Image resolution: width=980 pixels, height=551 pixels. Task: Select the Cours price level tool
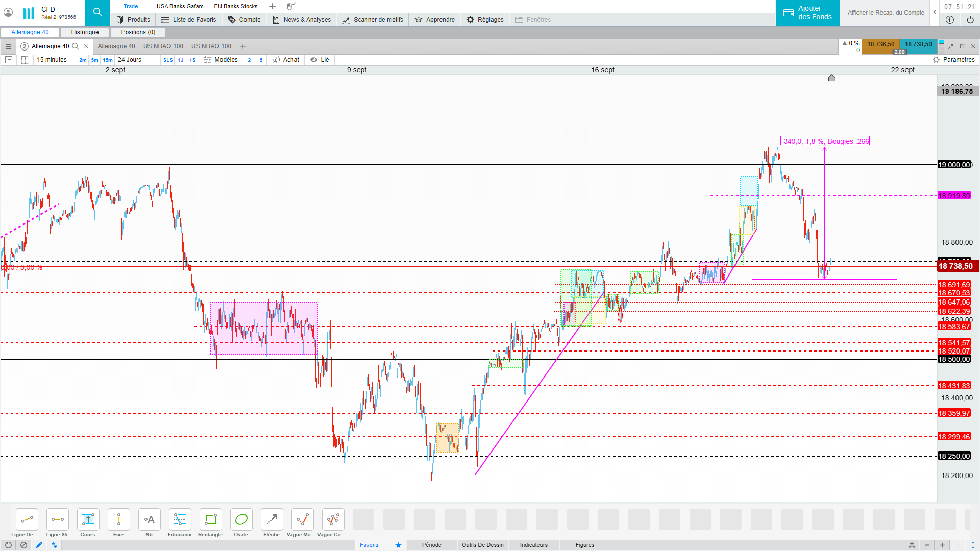(x=88, y=520)
